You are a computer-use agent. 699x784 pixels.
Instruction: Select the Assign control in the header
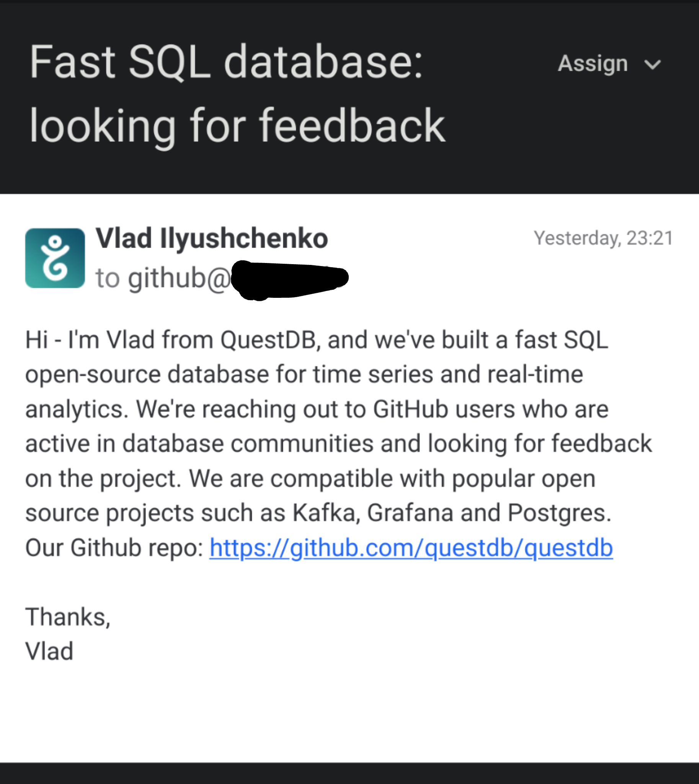point(591,64)
